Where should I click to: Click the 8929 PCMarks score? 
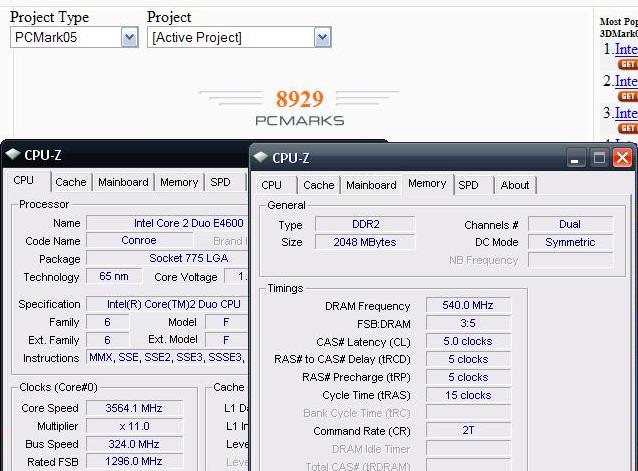click(300, 99)
